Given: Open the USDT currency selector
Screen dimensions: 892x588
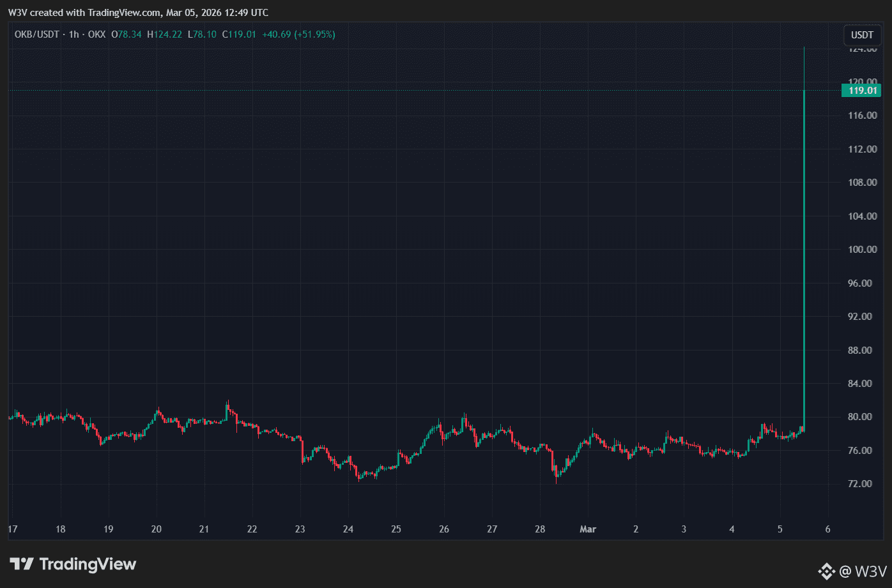Looking at the screenshot, I should (863, 34).
